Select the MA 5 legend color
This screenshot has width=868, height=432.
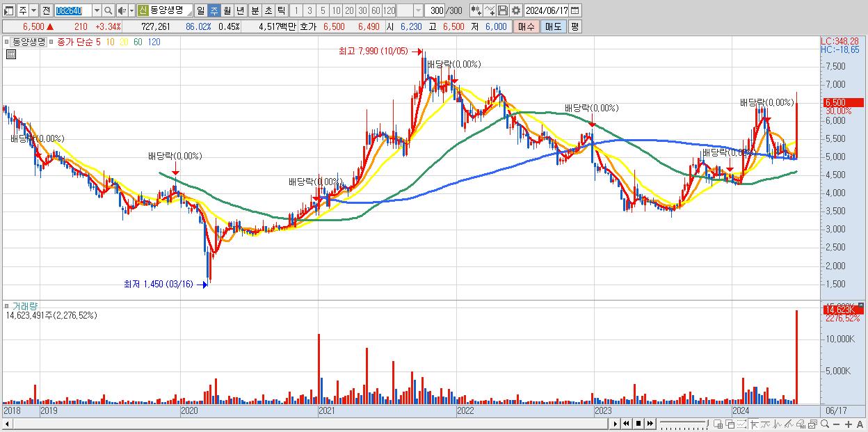coord(98,42)
